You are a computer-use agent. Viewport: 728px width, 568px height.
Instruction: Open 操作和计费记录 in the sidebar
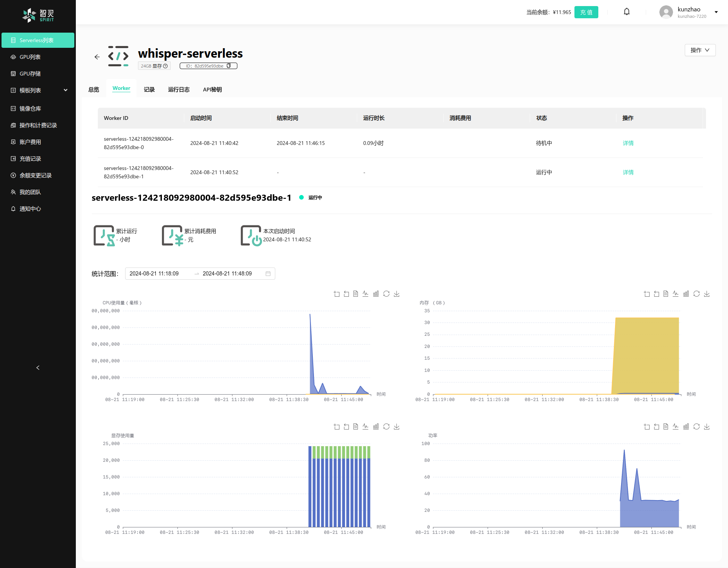point(38,125)
